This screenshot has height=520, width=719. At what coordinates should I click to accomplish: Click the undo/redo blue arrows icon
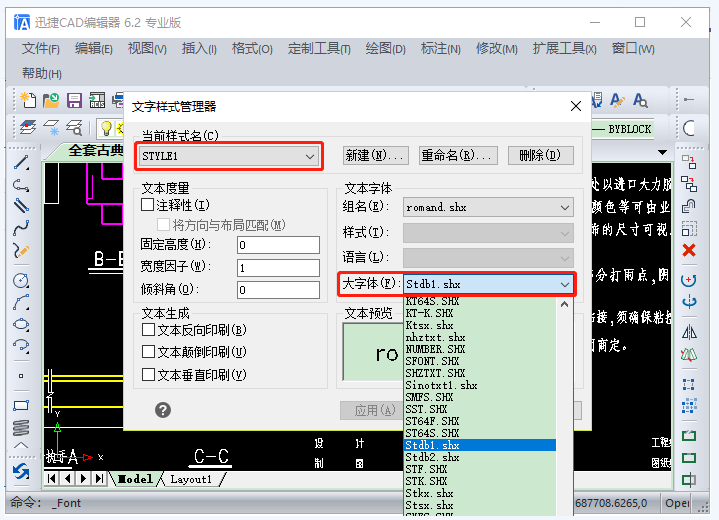point(21,471)
